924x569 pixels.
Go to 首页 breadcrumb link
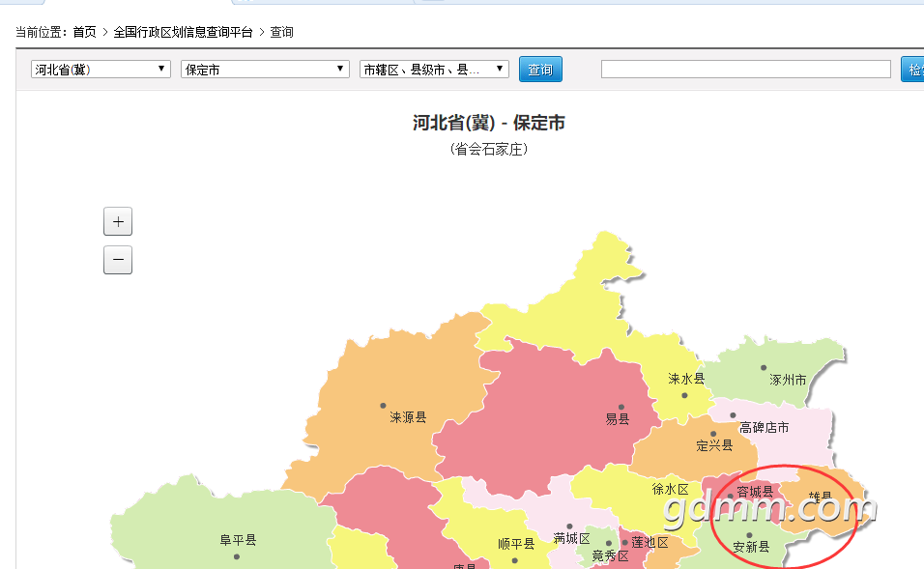(85, 32)
